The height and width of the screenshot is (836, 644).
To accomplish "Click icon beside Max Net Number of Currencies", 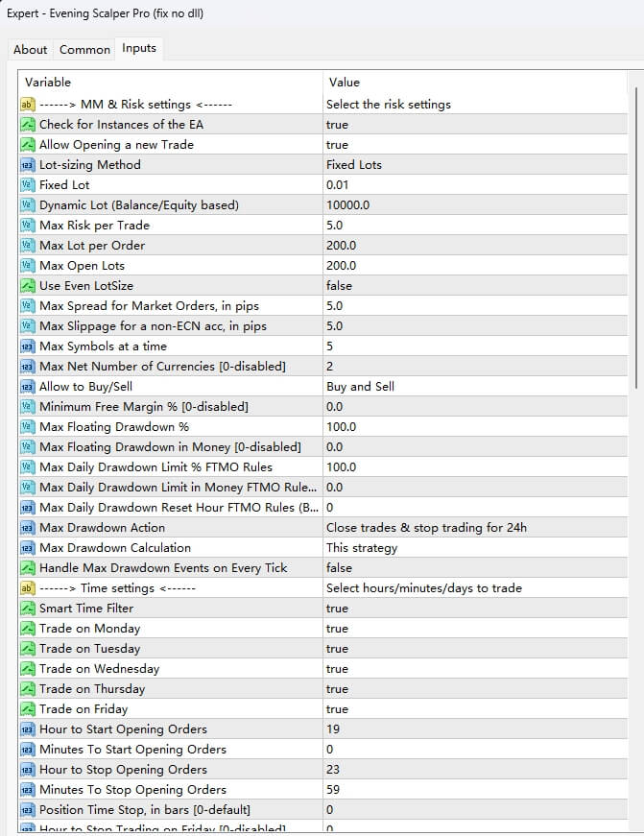I will (x=27, y=367).
